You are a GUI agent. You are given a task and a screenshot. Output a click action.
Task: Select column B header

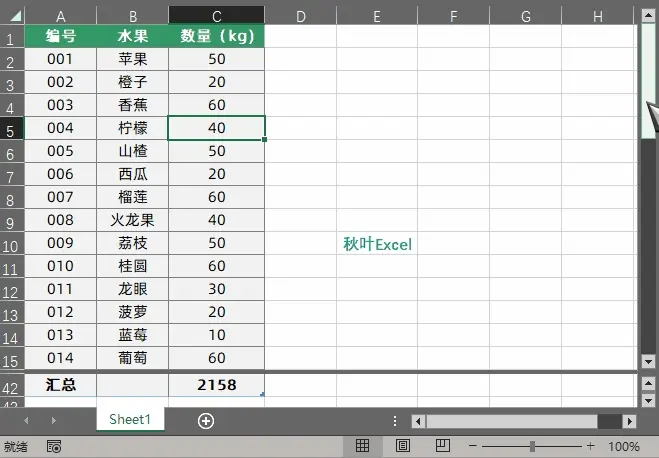tap(133, 16)
